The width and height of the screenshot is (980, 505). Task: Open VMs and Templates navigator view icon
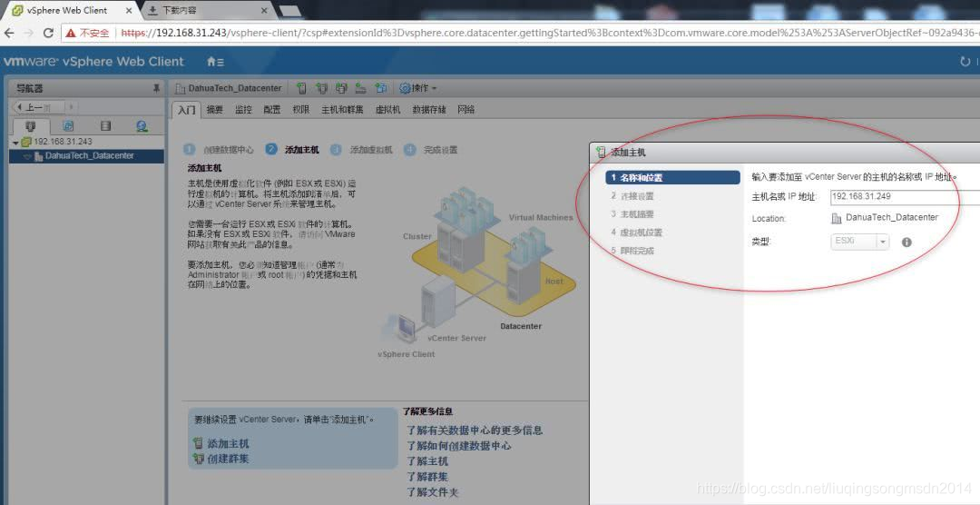pyautogui.click(x=68, y=125)
